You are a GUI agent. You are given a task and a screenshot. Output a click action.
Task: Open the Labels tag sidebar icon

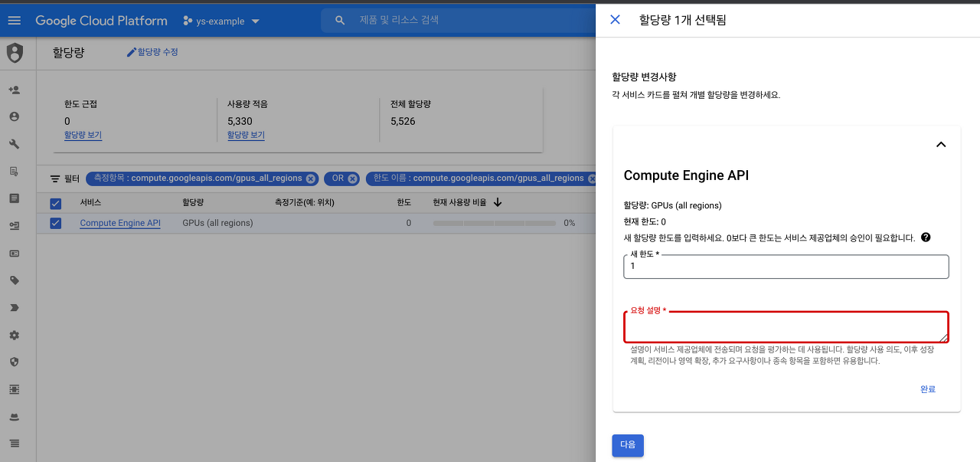click(x=14, y=280)
